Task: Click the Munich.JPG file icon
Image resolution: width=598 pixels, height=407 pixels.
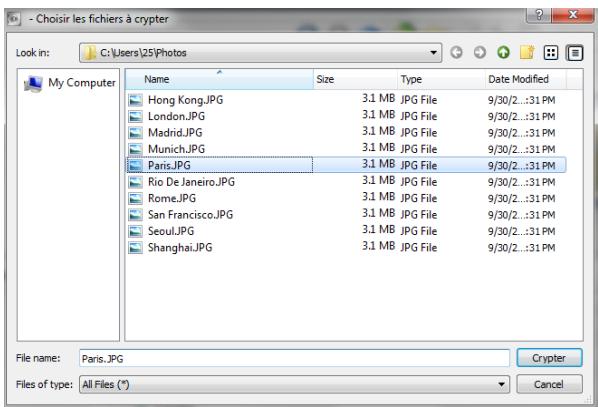Action: pos(135,150)
